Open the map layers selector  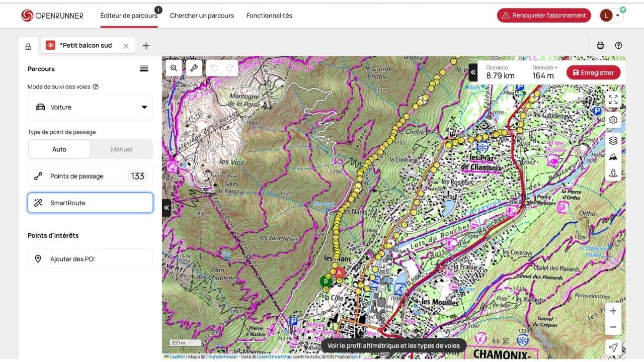click(x=613, y=140)
